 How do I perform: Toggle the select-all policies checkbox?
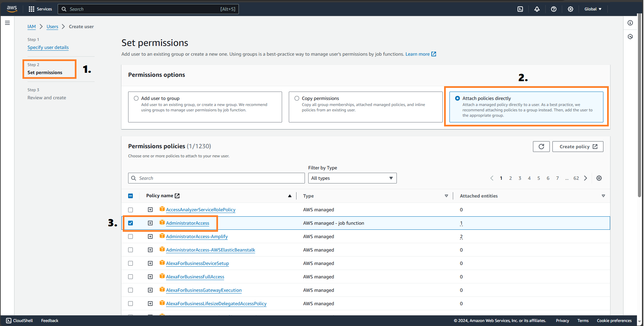[130, 196]
